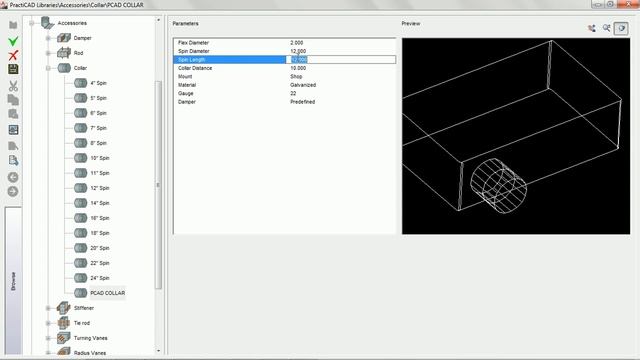
Task: Select the 6" Spin tree item
Action: coord(98,113)
